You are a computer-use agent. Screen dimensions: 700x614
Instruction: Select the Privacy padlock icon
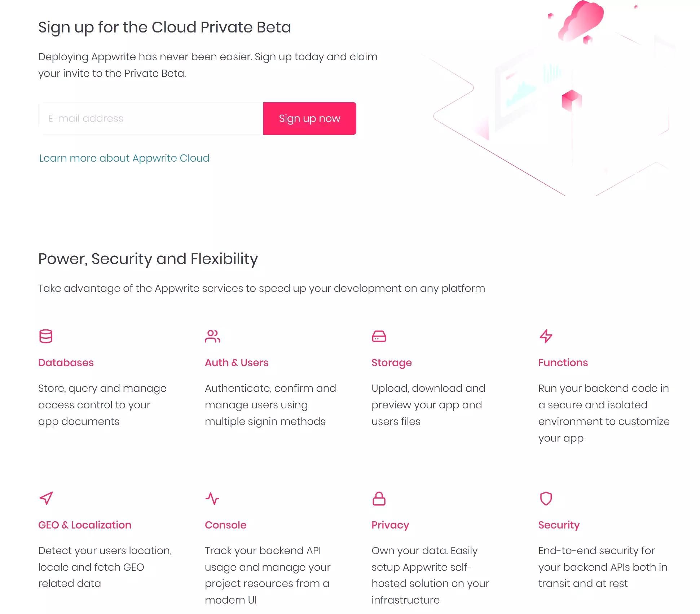[x=379, y=499]
